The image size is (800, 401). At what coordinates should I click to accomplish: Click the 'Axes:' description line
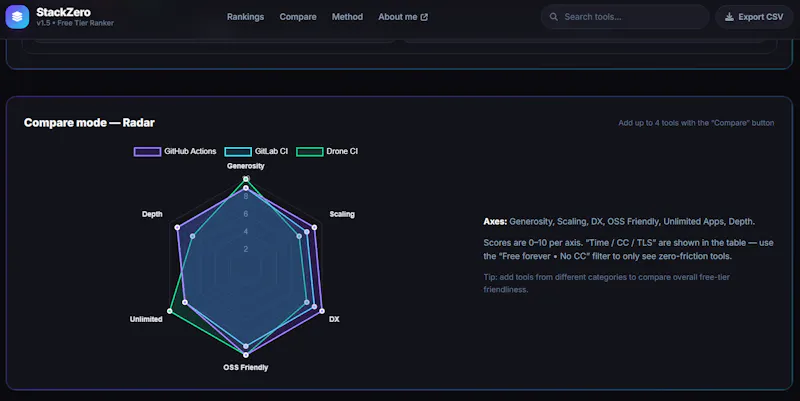[619, 221]
